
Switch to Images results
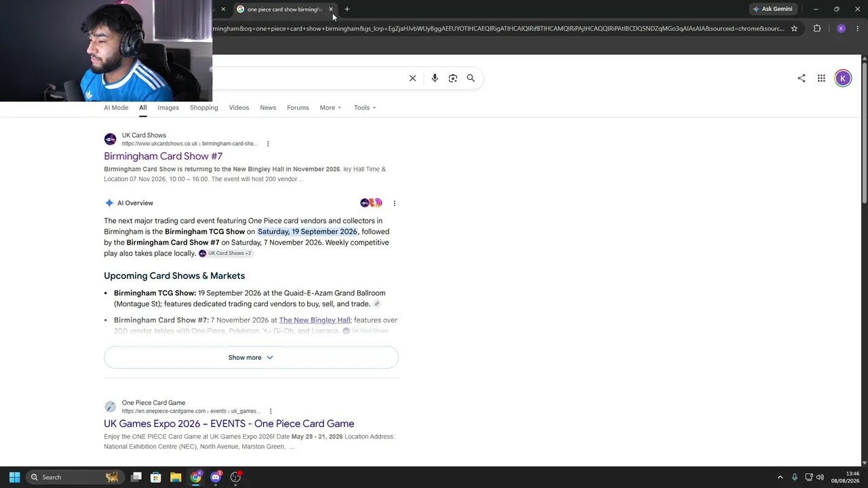168,108
